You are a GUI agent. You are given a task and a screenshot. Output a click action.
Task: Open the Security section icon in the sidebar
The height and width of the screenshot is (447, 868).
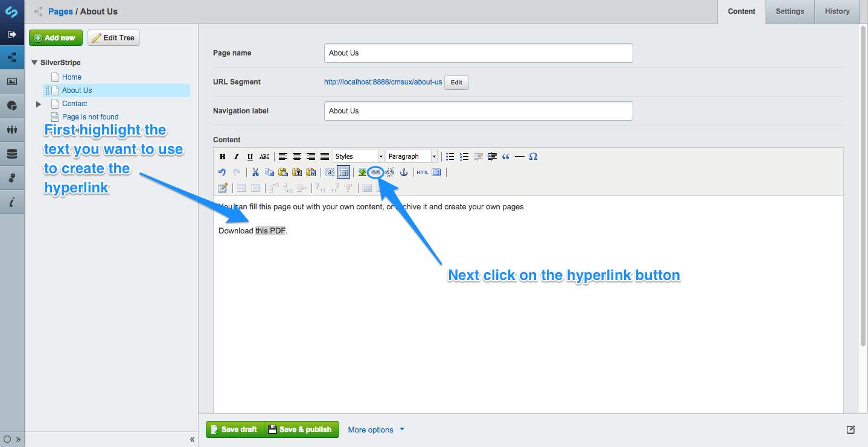pos(12,130)
